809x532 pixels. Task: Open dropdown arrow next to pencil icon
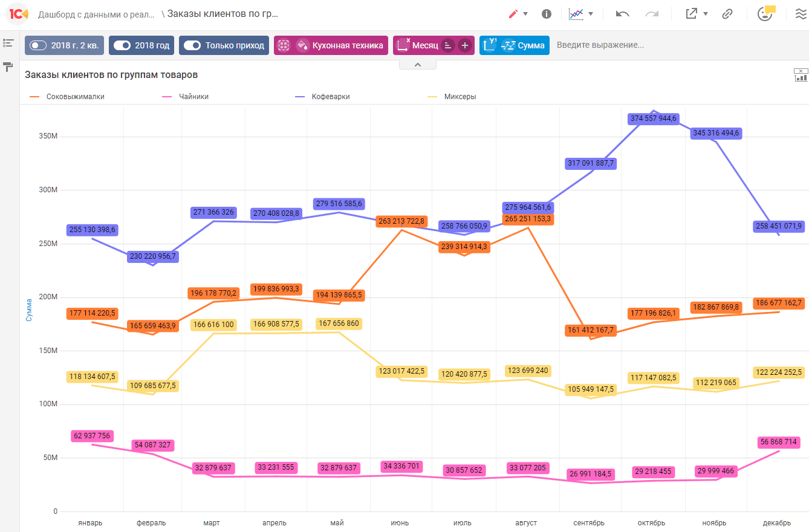(525, 14)
